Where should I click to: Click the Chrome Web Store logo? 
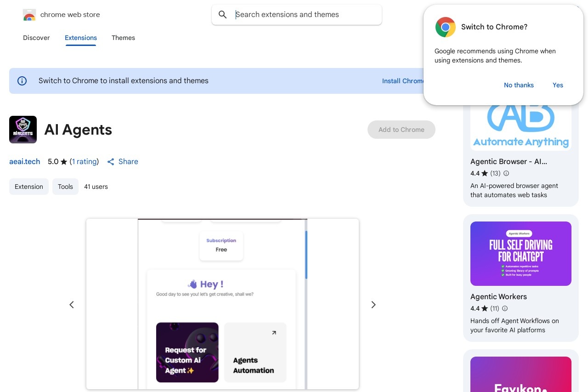[29, 15]
